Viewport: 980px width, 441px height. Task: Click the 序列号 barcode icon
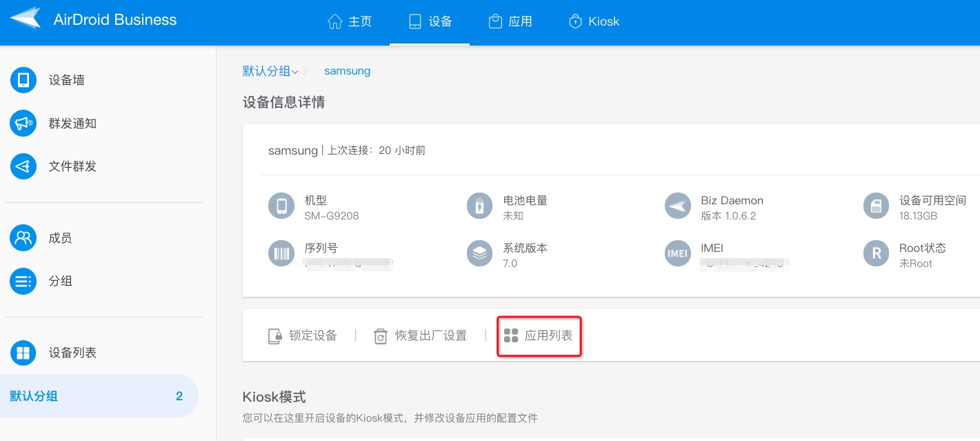281,253
